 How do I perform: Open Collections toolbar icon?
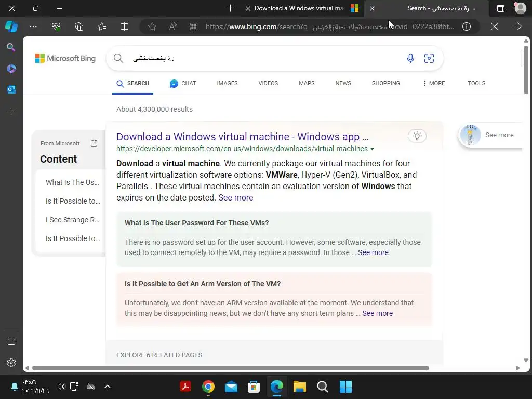[x=79, y=26]
